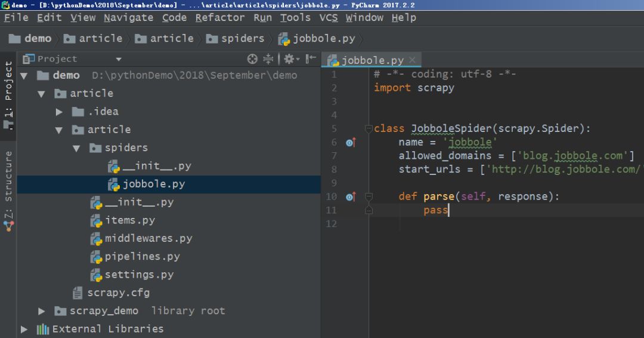Click the Python icon of pipelines.py
Viewport: 644px width, 338px height.
click(x=96, y=257)
